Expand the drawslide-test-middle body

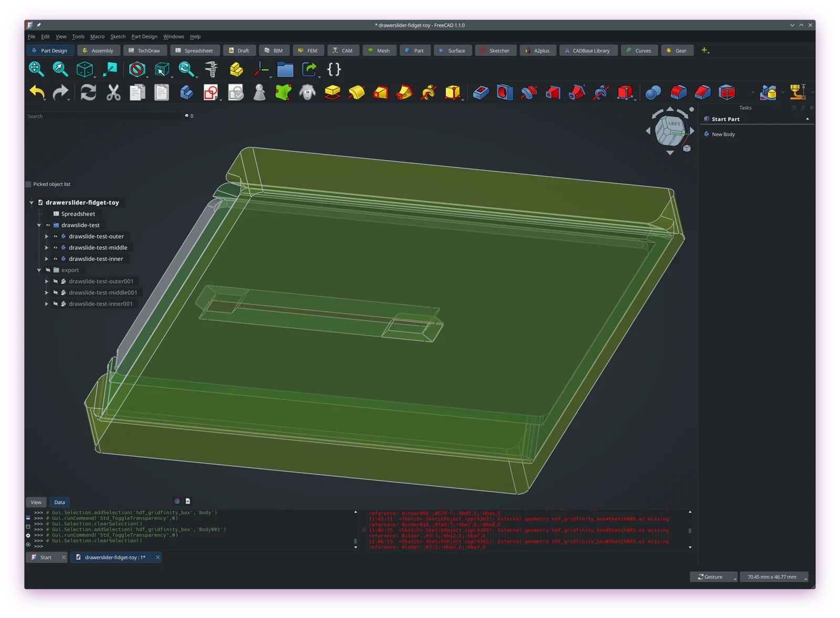46,248
